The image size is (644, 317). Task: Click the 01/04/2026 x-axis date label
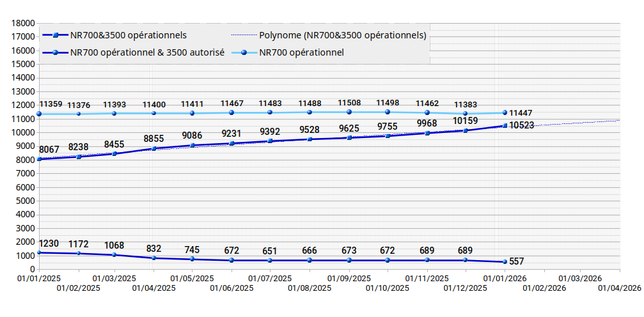click(619, 288)
